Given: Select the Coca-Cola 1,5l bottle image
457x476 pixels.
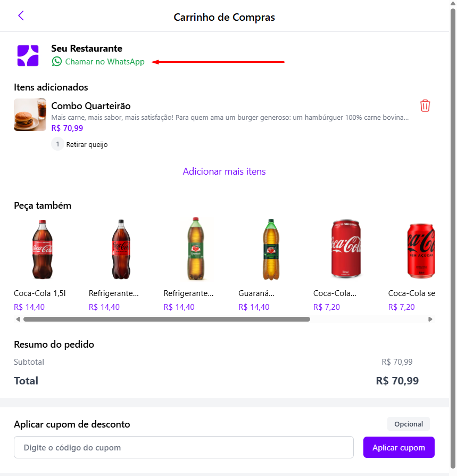Looking at the screenshot, I should (x=42, y=250).
